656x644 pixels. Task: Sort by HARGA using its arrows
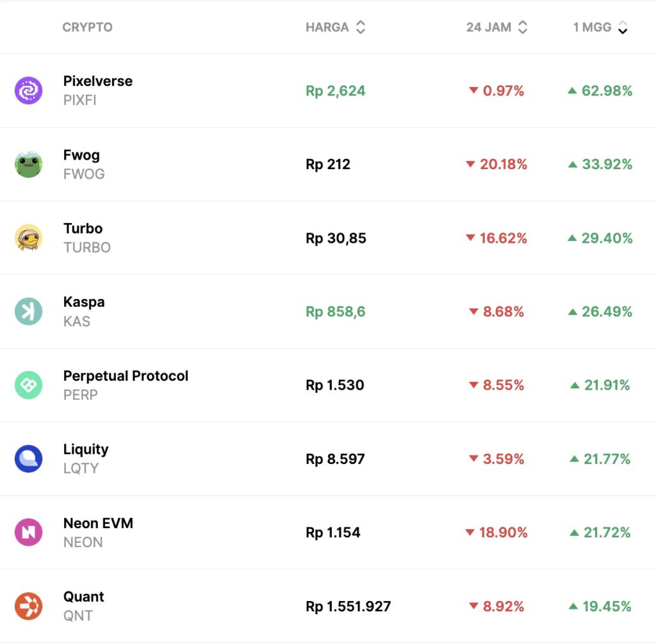361,28
